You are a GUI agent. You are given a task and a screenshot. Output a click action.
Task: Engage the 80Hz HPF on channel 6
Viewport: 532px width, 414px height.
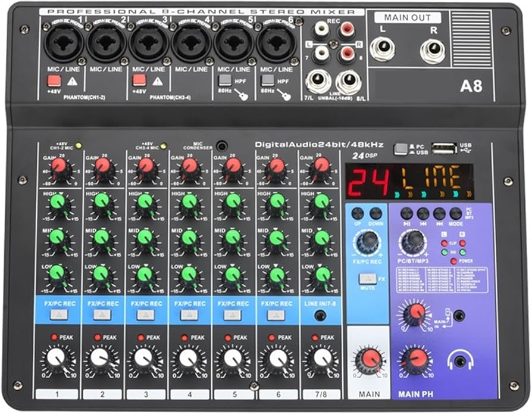coord(267,80)
